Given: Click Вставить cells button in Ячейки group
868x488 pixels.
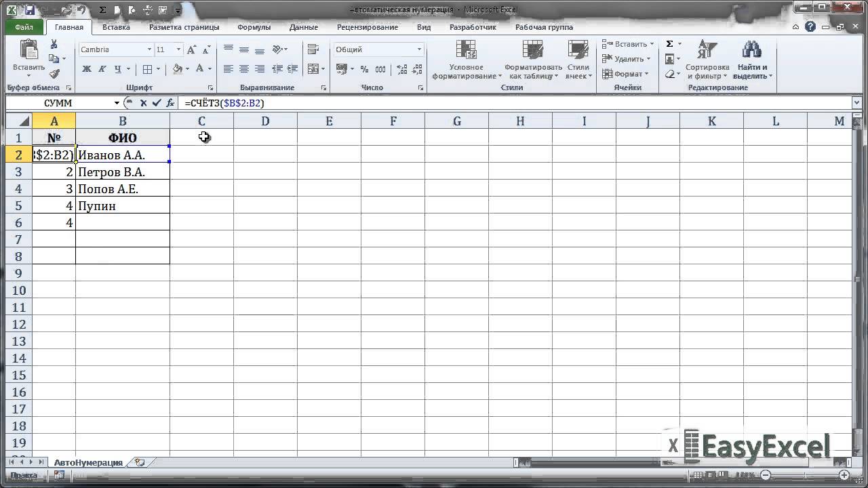Looking at the screenshot, I should [x=627, y=44].
